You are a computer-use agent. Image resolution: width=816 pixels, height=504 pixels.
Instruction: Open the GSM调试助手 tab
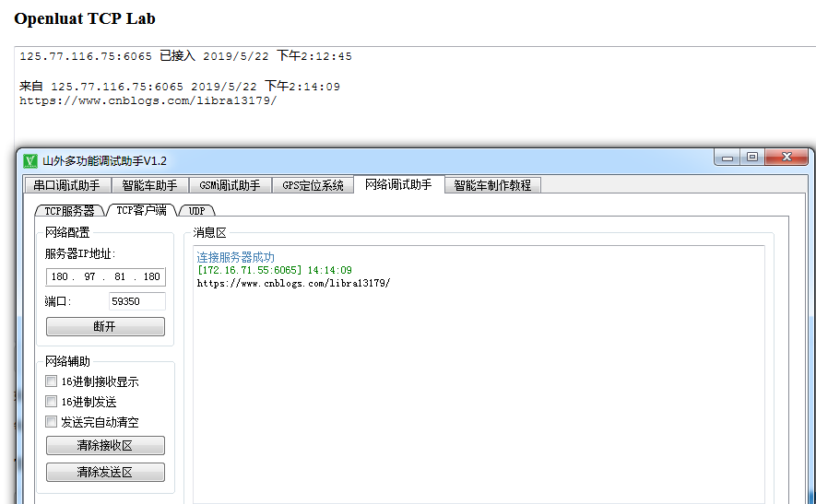click(230, 185)
